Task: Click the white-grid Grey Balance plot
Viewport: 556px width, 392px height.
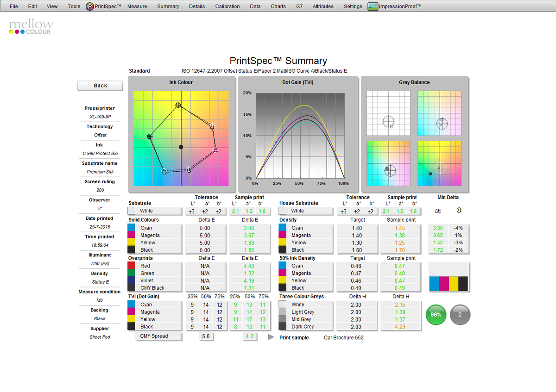Action: click(389, 113)
